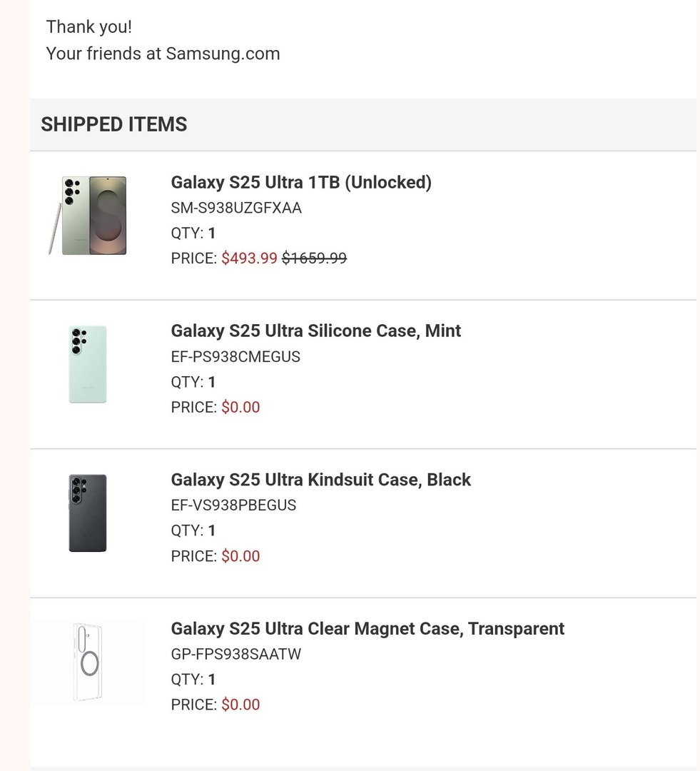Click the SHIPPED ITEMS section header
The height and width of the screenshot is (771, 700).
point(114,124)
